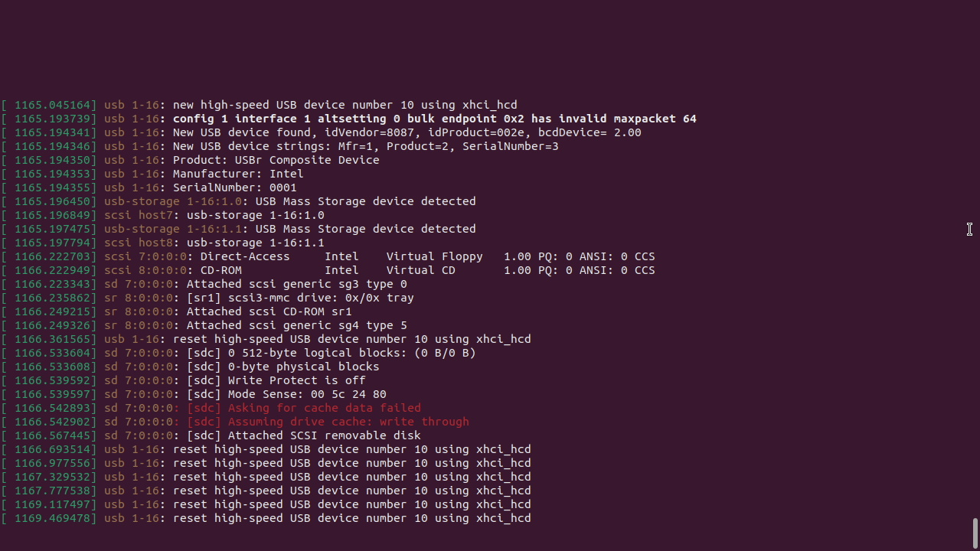Click the "Virtual CD" text
The height and width of the screenshot is (551, 980).
point(420,270)
